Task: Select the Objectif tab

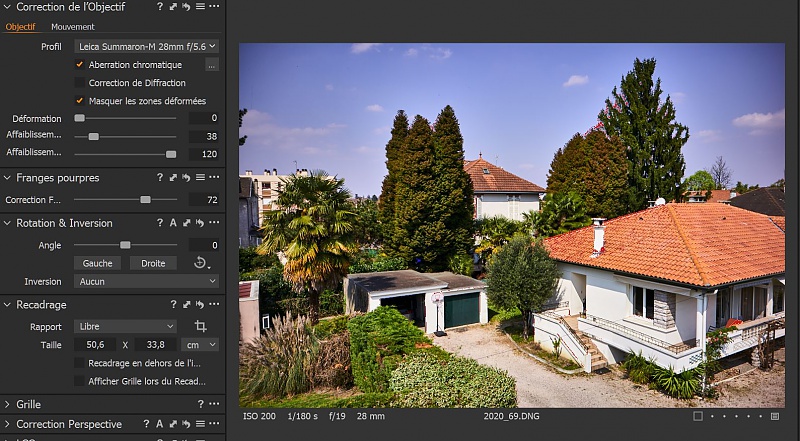Action: coord(21,27)
